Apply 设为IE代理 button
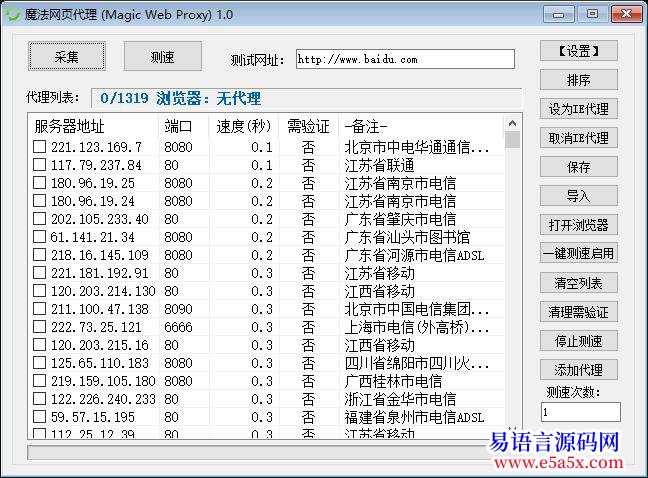The height and width of the screenshot is (478, 648). click(579, 109)
